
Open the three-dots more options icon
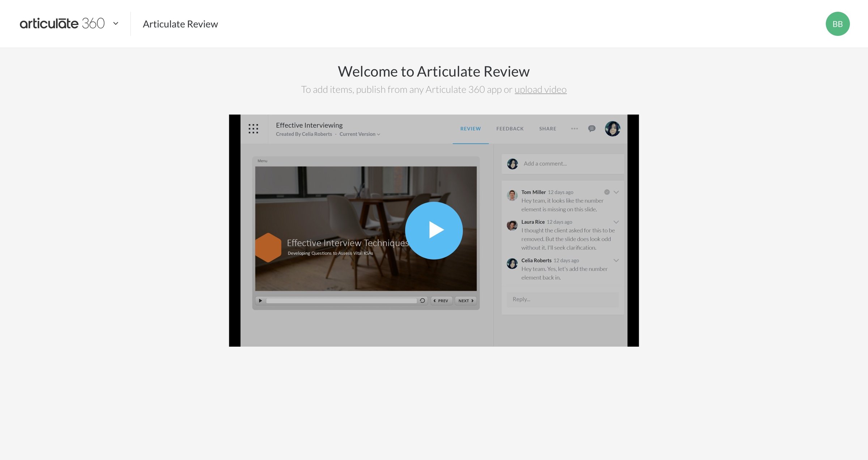(x=574, y=129)
